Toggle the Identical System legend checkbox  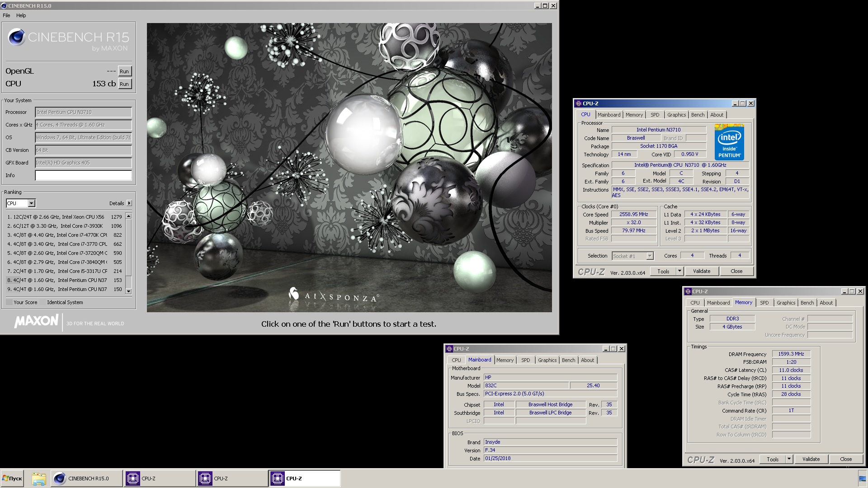point(43,302)
